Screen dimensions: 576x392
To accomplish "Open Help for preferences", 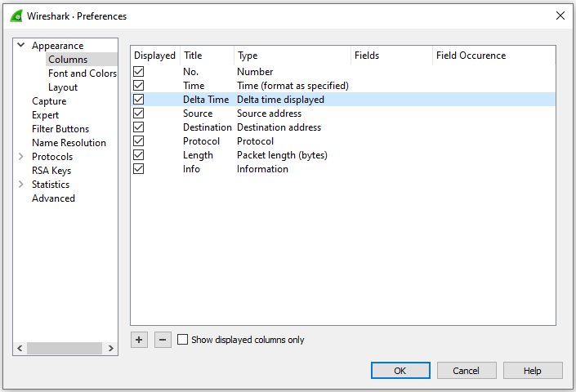I will point(533,371).
